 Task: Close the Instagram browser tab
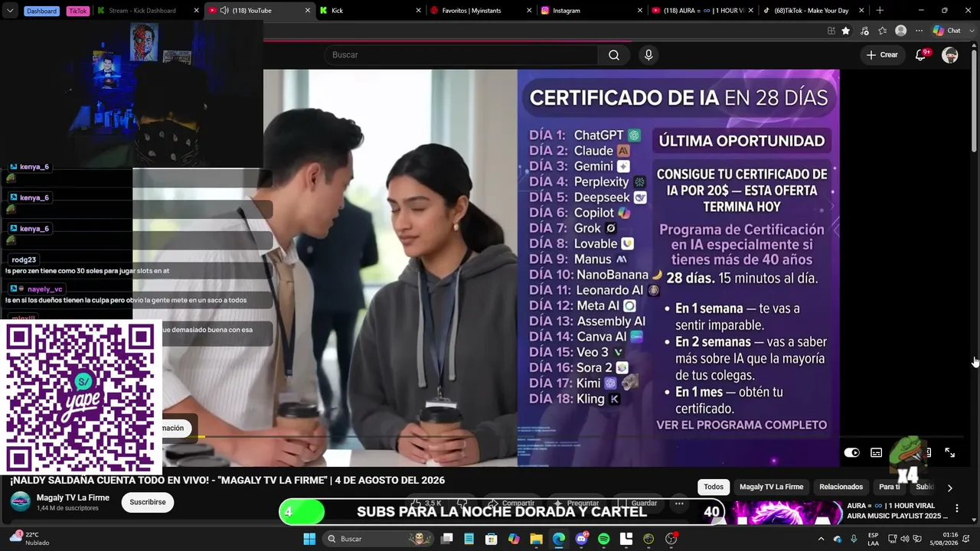639,11
